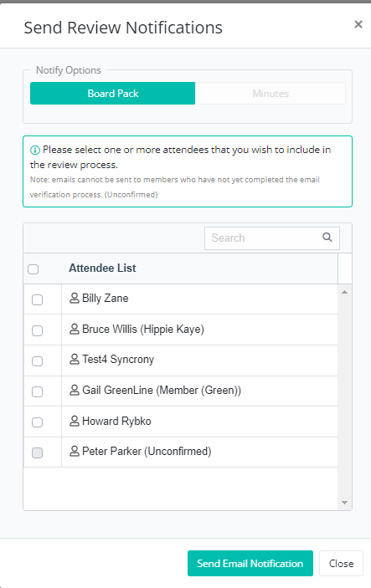Viewport: 371px width, 588px height.
Task: Click the person icon next to Gail GreenLine
Action: [75, 390]
